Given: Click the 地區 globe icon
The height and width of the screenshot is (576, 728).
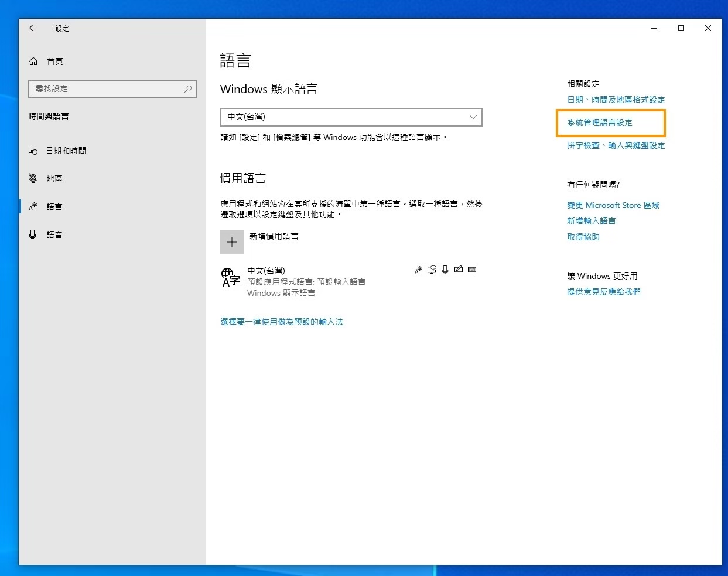Looking at the screenshot, I should point(33,179).
